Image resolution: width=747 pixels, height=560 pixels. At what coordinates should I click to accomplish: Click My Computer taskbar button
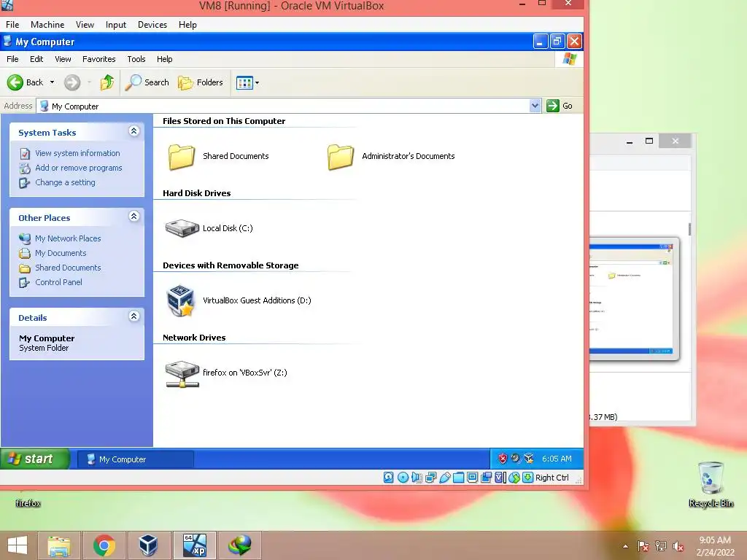click(x=135, y=459)
